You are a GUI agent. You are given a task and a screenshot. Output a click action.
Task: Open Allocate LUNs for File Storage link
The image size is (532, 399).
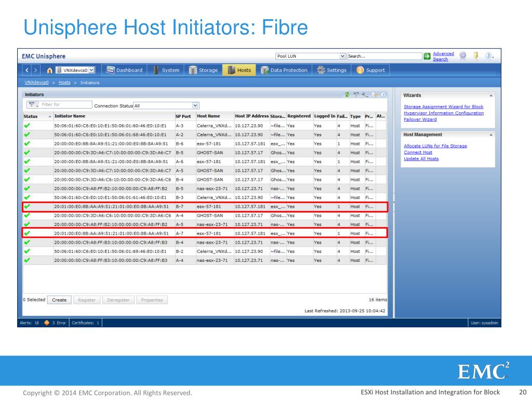click(435, 146)
